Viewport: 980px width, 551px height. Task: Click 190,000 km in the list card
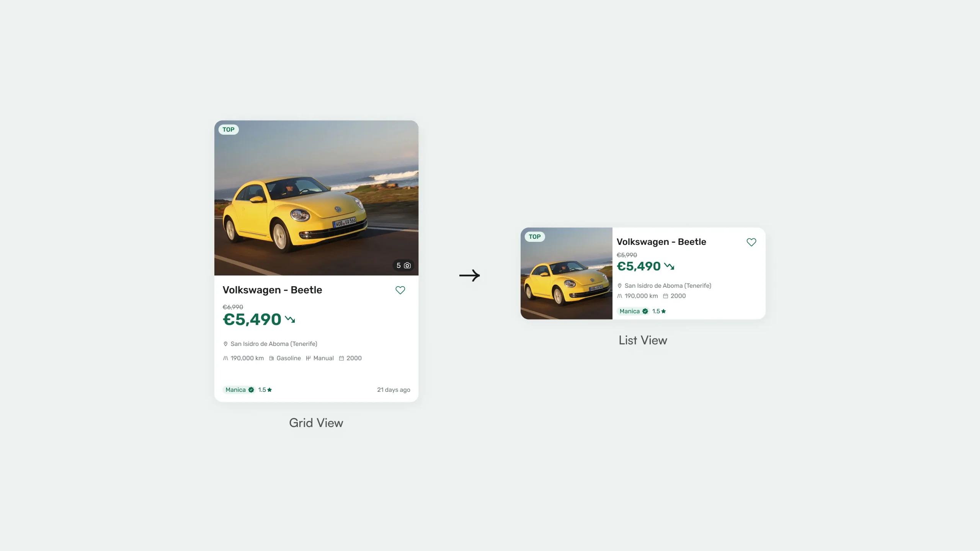point(641,296)
